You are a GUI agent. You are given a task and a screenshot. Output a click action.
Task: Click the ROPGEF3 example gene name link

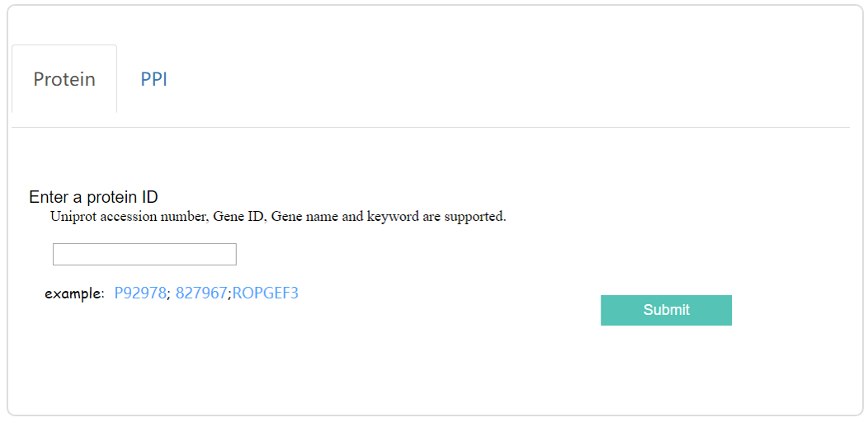(265, 293)
